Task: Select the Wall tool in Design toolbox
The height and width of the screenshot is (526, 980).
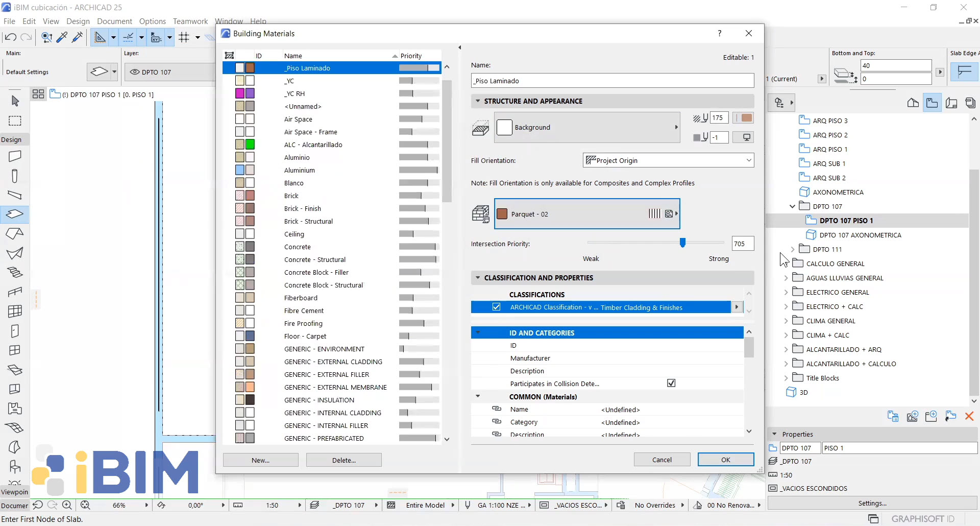Action: click(x=15, y=156)
